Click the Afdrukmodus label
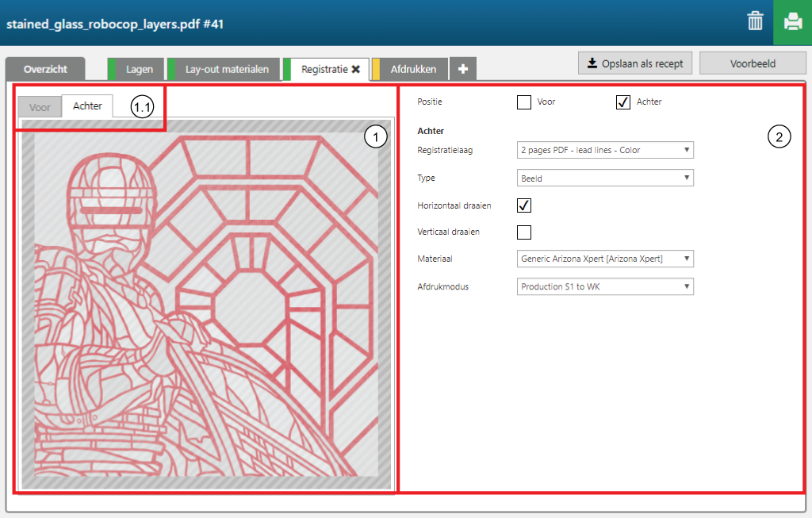Screen dimensions: 812x518 tap(442, 286)
